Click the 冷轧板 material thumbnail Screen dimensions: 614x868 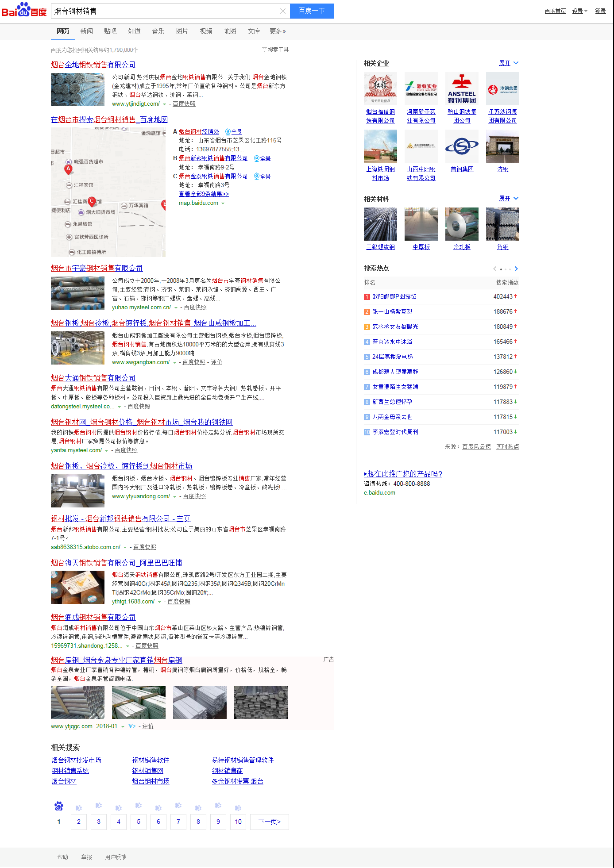click(x=462, y=224)
